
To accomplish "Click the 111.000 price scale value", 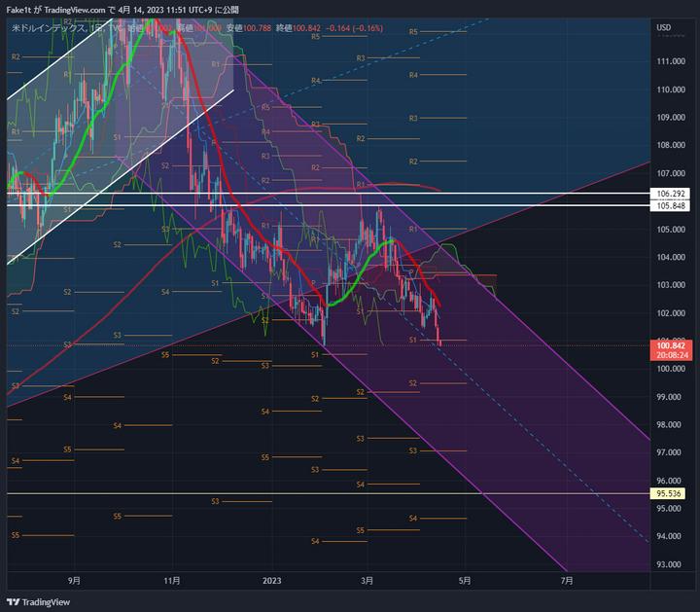I will tap(672, 61).
